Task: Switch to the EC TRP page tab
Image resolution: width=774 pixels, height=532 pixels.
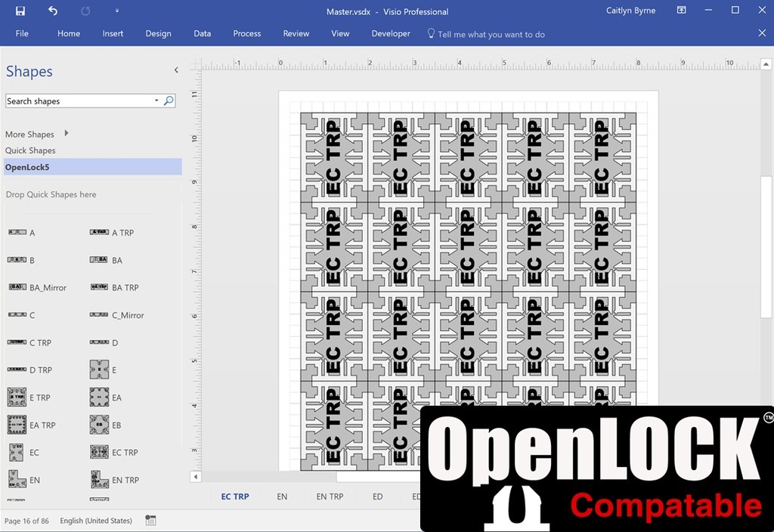Action: tap(235, 496)
